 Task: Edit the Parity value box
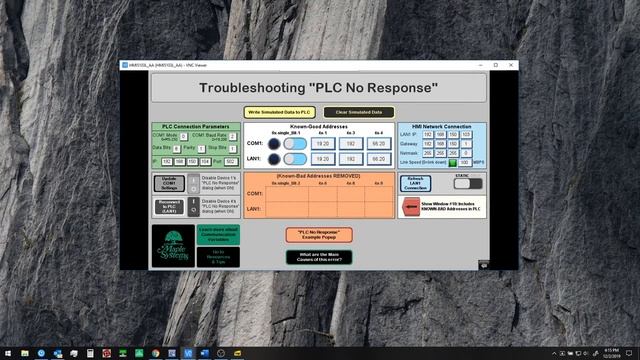tap(201, 149)
